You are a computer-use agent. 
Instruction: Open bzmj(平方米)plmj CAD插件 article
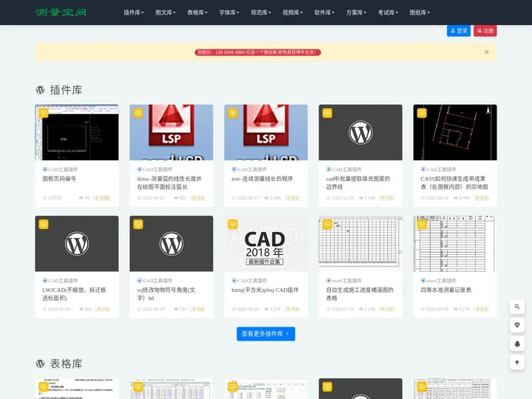click(265, 290)
